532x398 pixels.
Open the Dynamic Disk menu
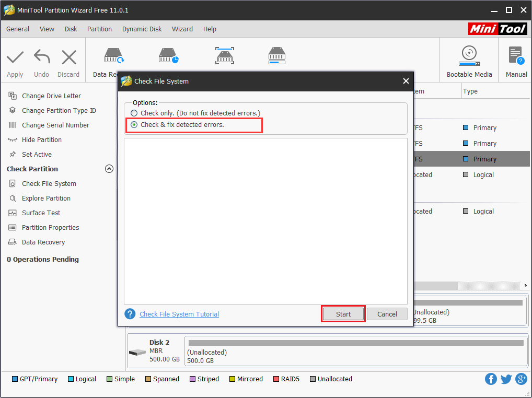pos(142,29)
